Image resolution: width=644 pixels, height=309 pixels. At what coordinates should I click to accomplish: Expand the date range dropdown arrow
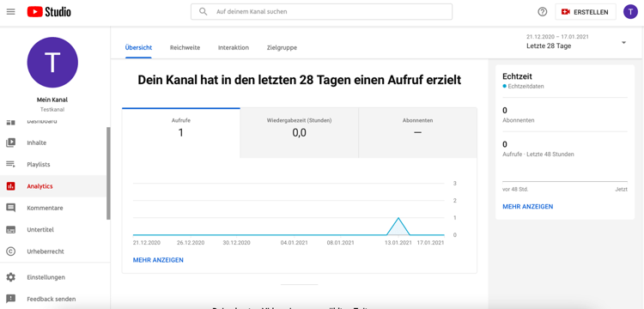click(624, 42)
